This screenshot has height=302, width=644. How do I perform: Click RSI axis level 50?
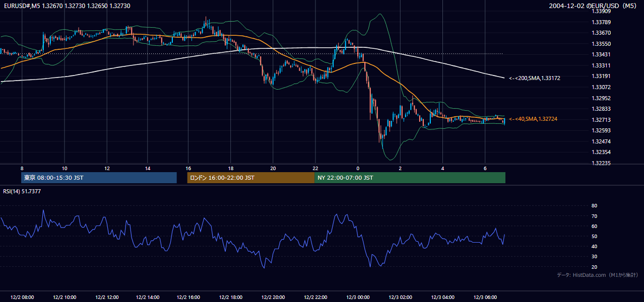pos(594,236)
